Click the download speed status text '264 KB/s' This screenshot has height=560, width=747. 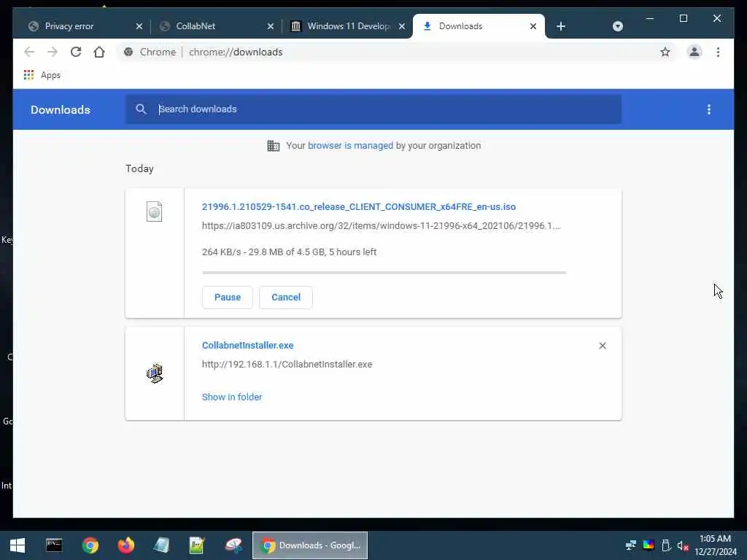pos(221,252)
